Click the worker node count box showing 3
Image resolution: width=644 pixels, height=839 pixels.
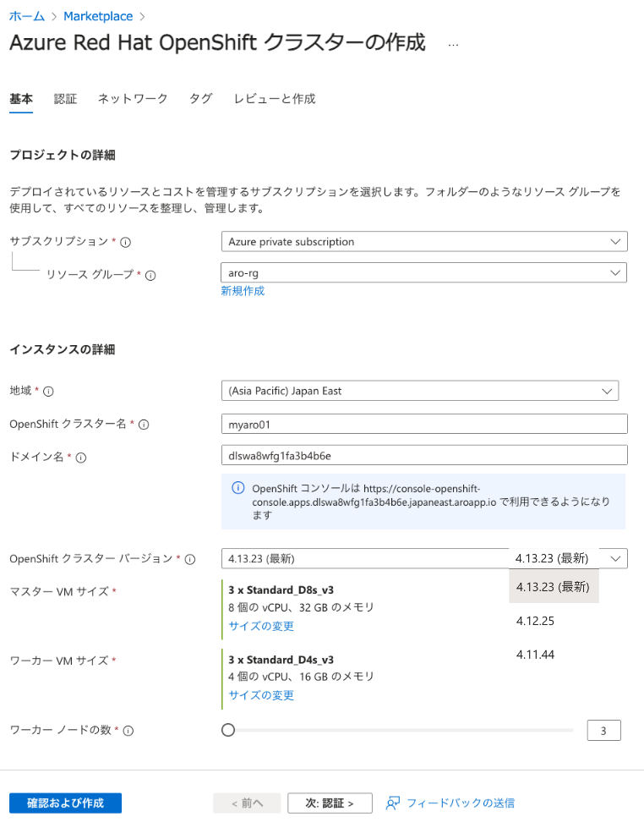[x=604, y=731]
